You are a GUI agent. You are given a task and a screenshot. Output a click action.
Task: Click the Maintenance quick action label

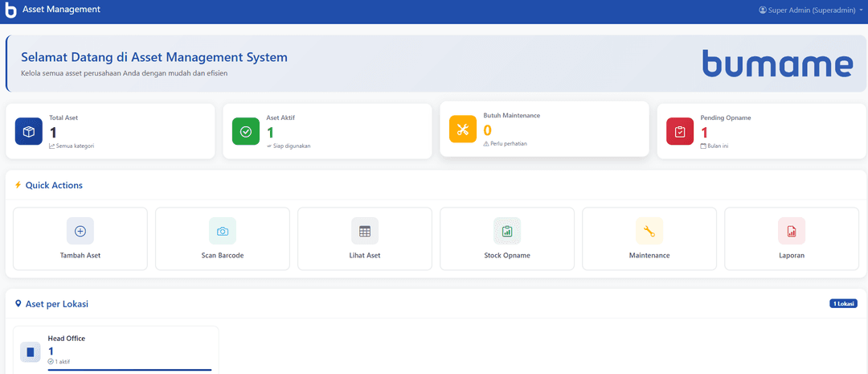649,256
